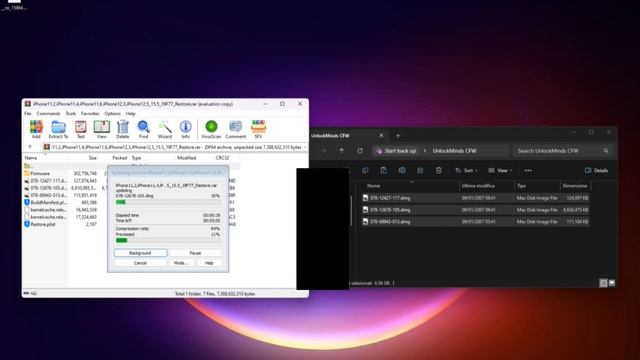The image size is (640, 360).
Task: Click the Info icon in WinRAR toolbar
Action: [186, 129]
